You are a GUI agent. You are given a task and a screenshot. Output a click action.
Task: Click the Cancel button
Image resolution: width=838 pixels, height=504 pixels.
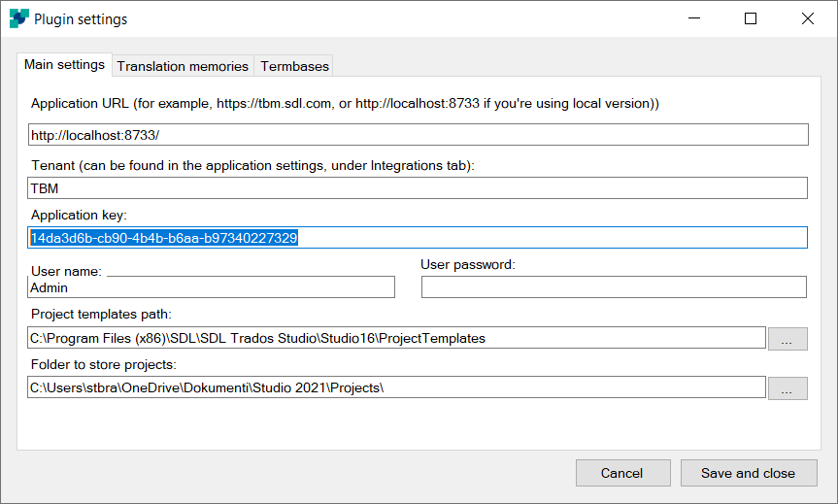623,473
